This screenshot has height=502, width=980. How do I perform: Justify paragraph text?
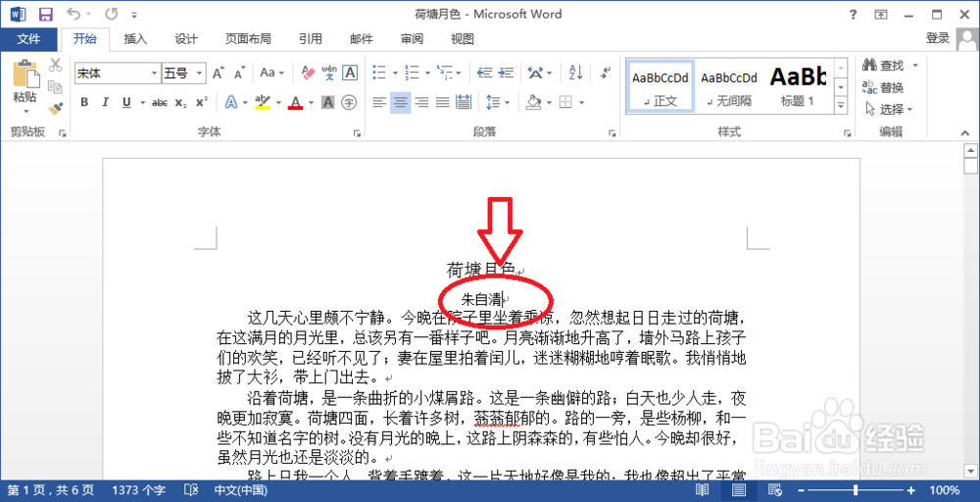coord(443,102)
